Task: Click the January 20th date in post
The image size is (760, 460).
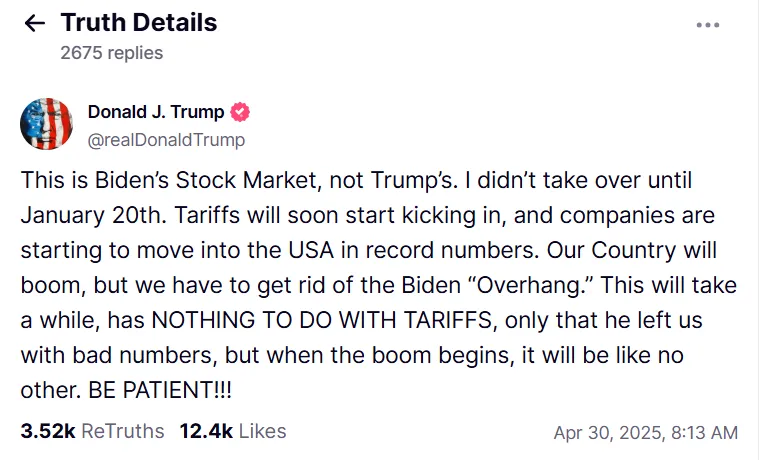Action: [93, 215]
